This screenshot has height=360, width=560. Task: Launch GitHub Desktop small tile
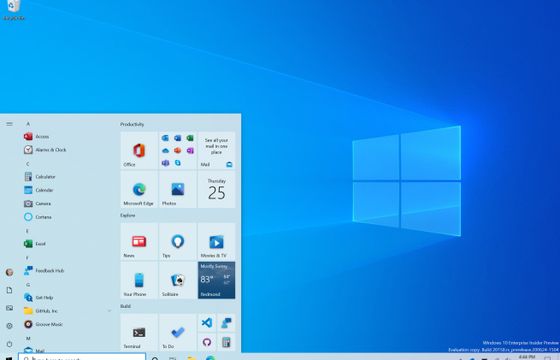click(207, 342)
